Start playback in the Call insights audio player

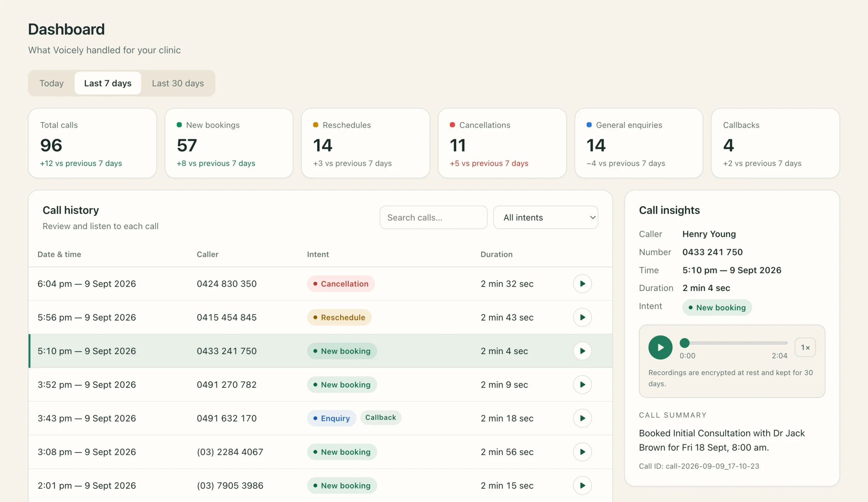coord(660,347)
